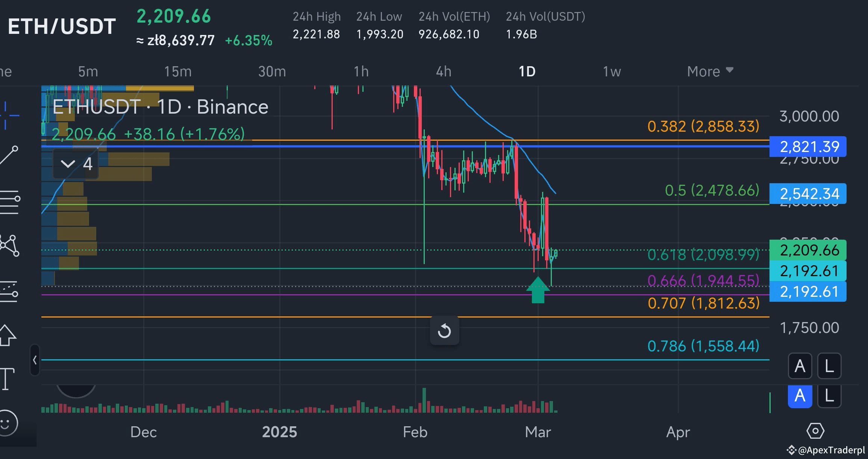Viewport: 868px width, 459px height.
Task: Open the forecast and measure tool
Action: [9, 291]
